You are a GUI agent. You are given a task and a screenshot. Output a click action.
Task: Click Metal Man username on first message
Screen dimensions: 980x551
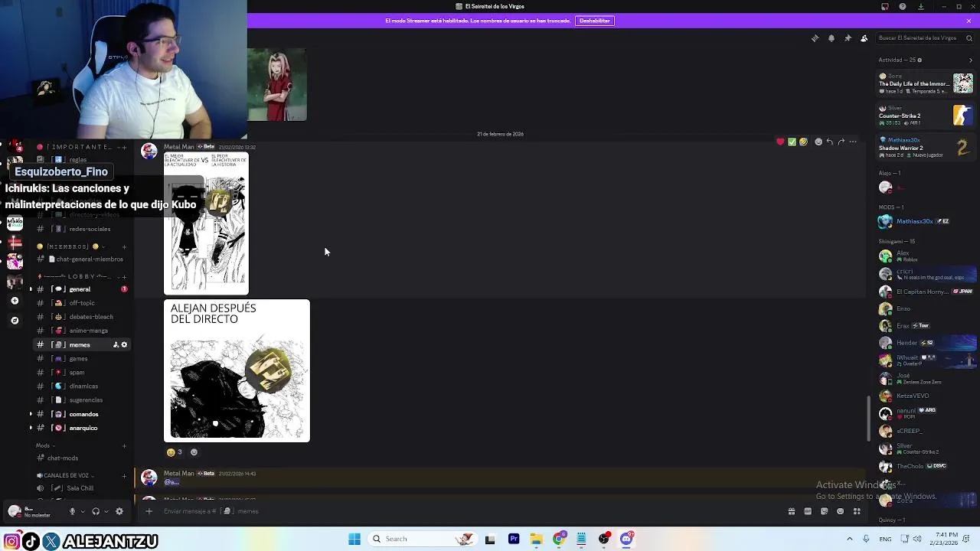(179, 147)
